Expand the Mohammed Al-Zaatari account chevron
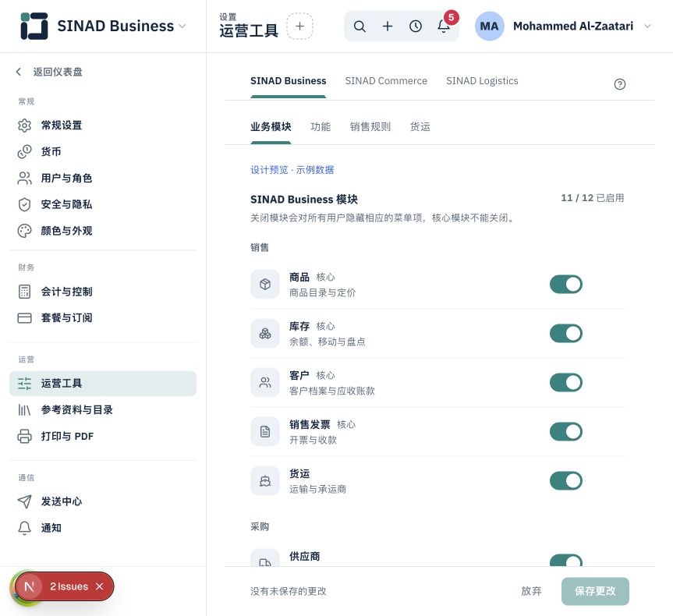This screenshot has height=616, width=673. 648,27
